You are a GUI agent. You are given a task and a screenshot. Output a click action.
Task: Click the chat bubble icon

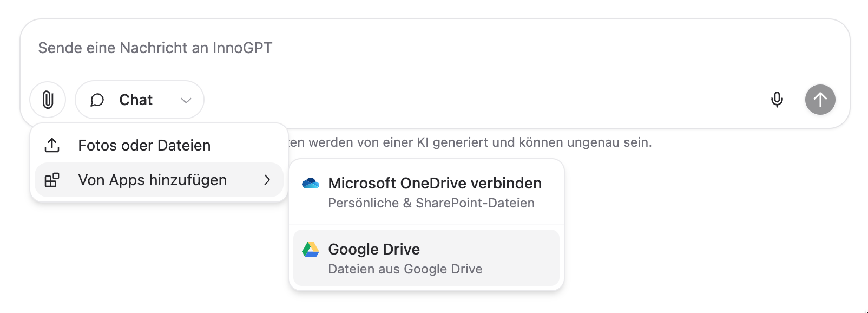[97, 100]
